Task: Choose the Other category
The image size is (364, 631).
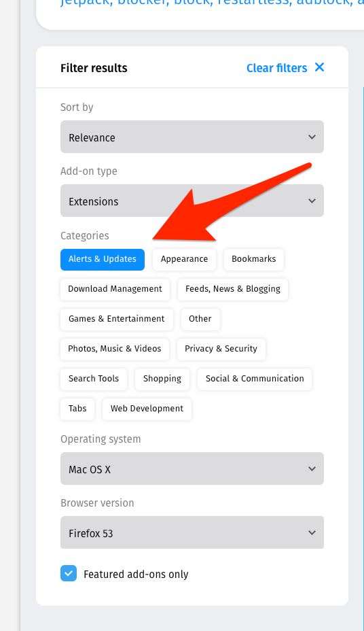Action: [x=200, y=319]
